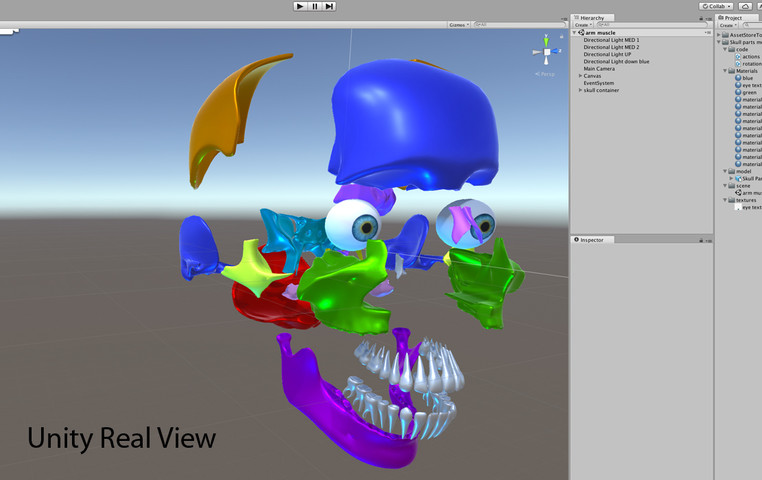Collapse the textures folder
The height and width of the screenshot is (480, 762).
[725, 200]
